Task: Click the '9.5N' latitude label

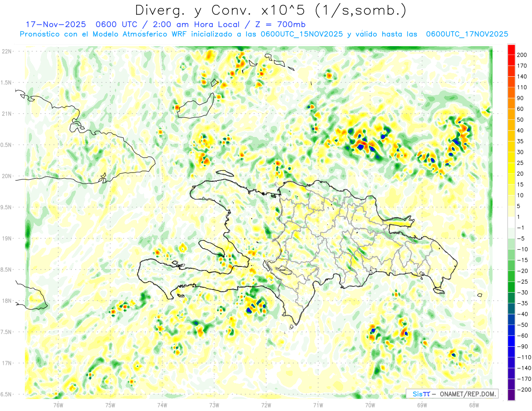Action: point(6,207)
